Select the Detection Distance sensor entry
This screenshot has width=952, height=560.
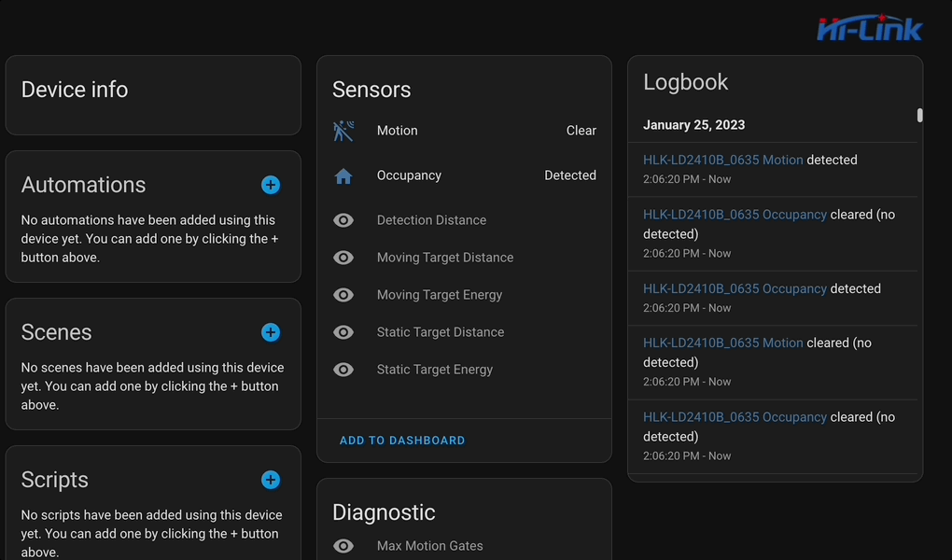431,220
